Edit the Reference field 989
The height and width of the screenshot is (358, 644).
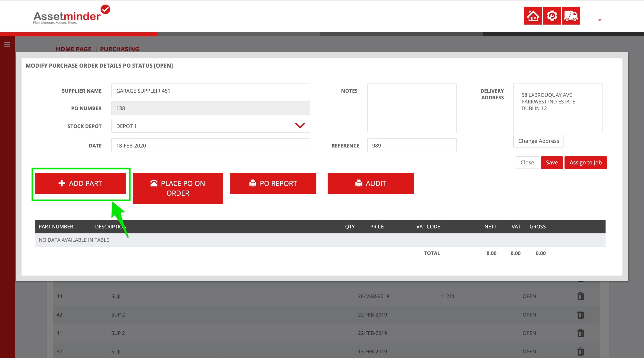coord(412,145)
